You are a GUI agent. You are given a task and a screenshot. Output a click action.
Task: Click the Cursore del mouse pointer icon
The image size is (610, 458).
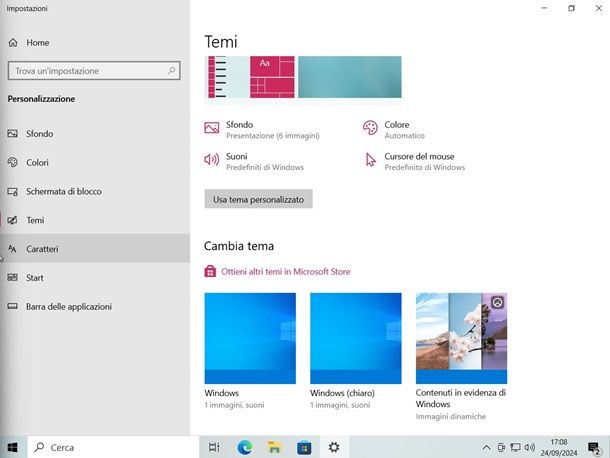(370, 160)
